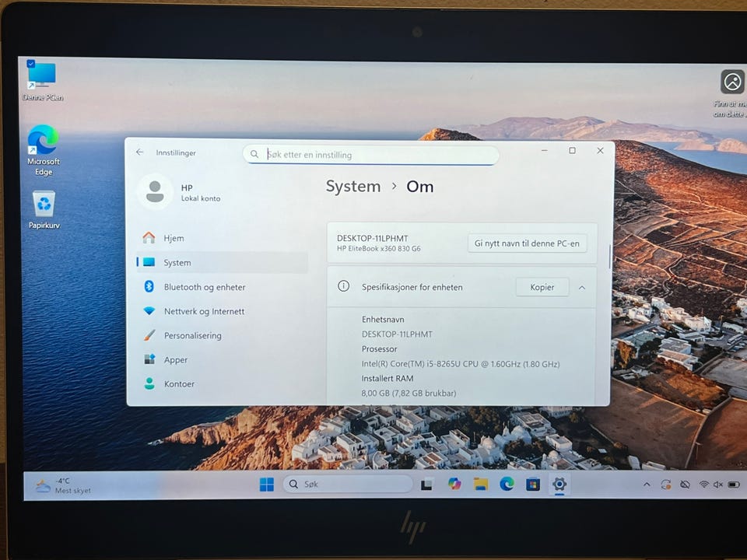Open Task View on the taskbar
The width and height of the screenshot is (747, 560).
click(427, 485)
